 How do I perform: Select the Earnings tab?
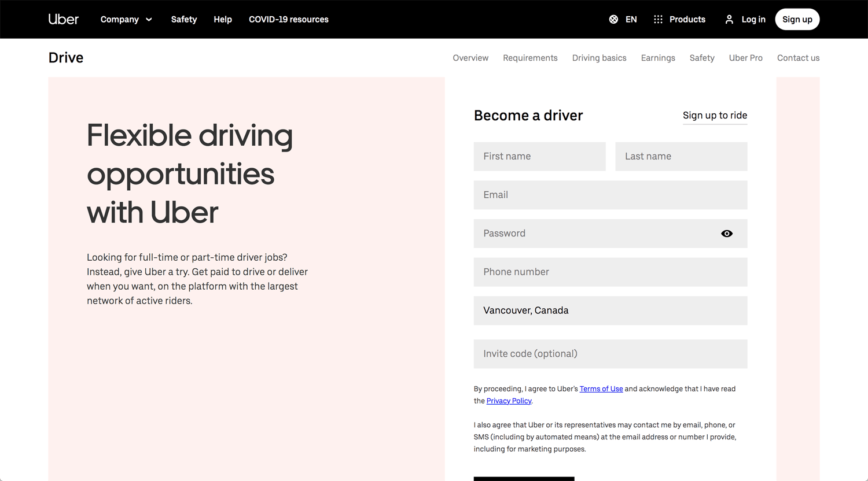pos(658,58)
